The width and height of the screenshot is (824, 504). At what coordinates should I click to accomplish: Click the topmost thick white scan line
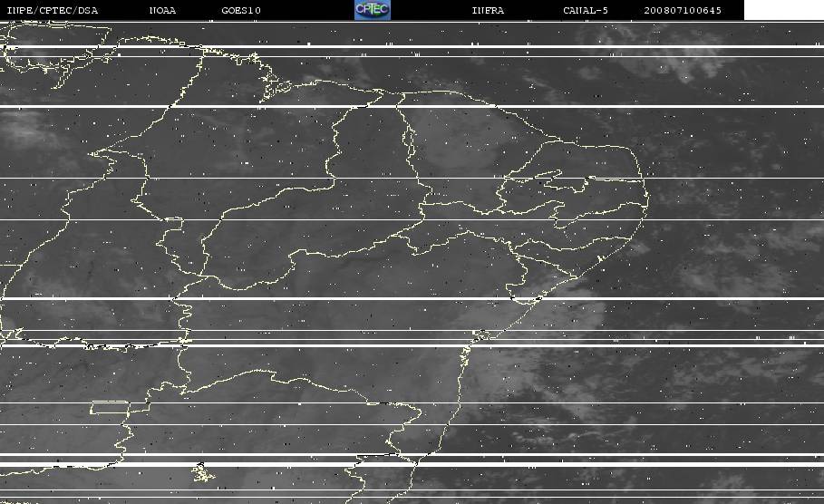[x=412, y=47]
